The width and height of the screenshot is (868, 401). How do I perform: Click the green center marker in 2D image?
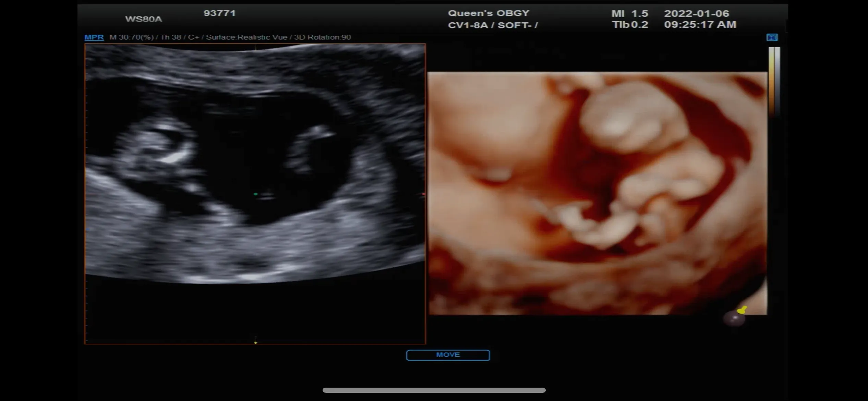coord(255,194)
